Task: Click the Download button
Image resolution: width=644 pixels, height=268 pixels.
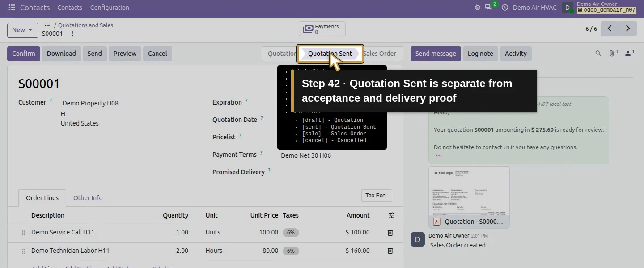Action: click(x=61, y=54)
